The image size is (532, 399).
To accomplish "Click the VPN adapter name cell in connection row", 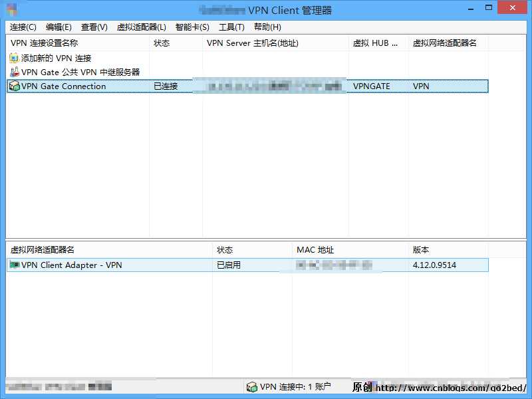I will [421, 86].
